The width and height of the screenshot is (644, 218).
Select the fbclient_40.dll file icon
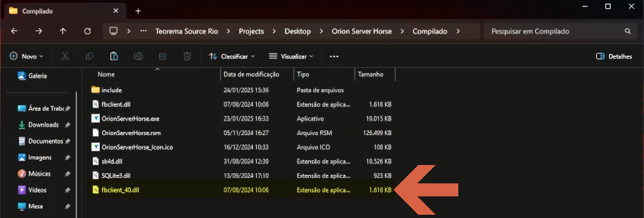pos(96,190)
